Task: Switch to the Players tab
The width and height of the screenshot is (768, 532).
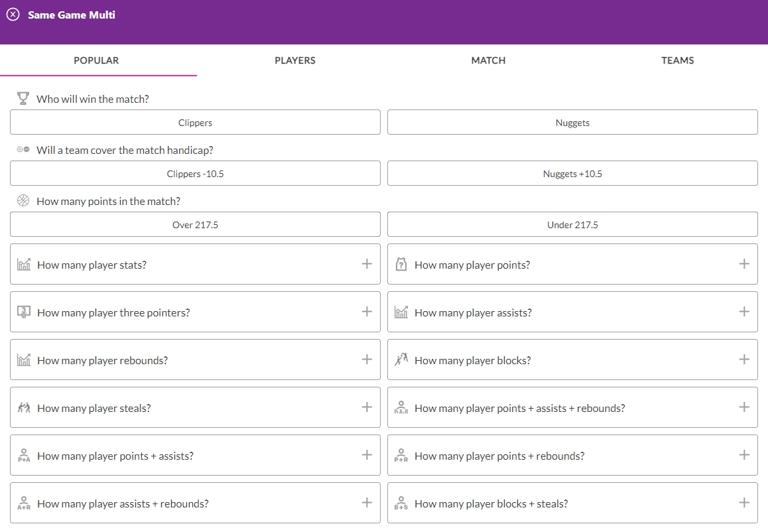Action: coord(294,60)
